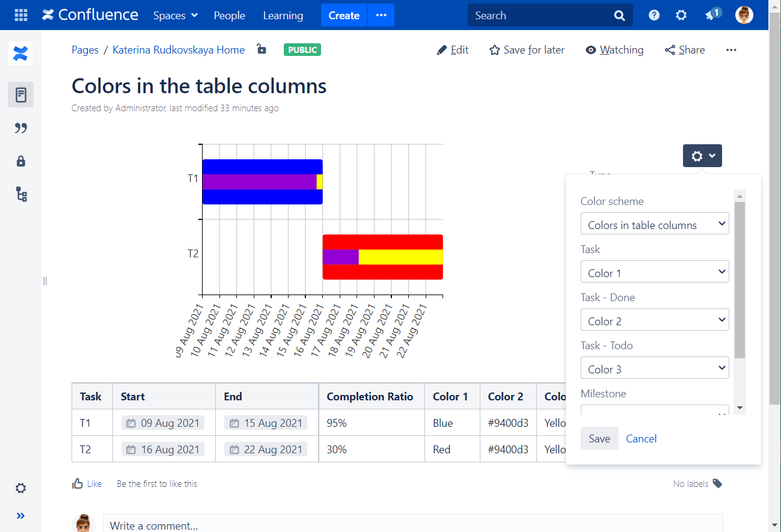
Task: Open the People menu
Action: pos(229,15)
